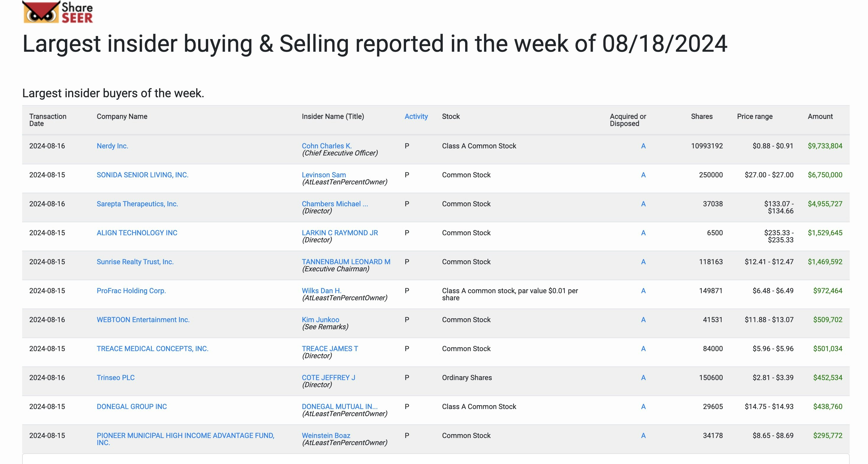View insider Weinstein Boaz profile
The height and width of the screenshot is (464, 868).
click(x=326, y=436)
